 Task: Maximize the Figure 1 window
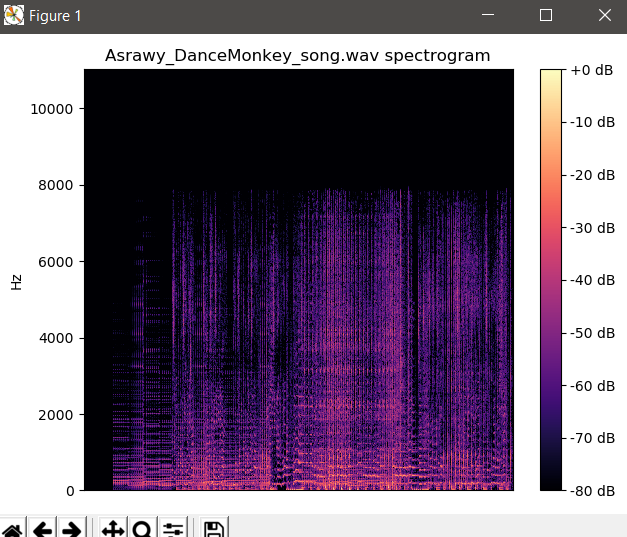tap(546, 15)
